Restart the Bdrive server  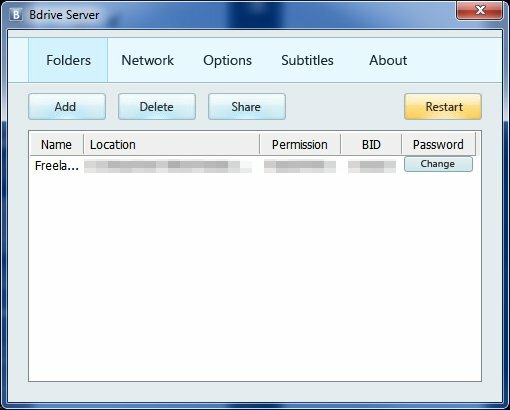coord(443,107)
